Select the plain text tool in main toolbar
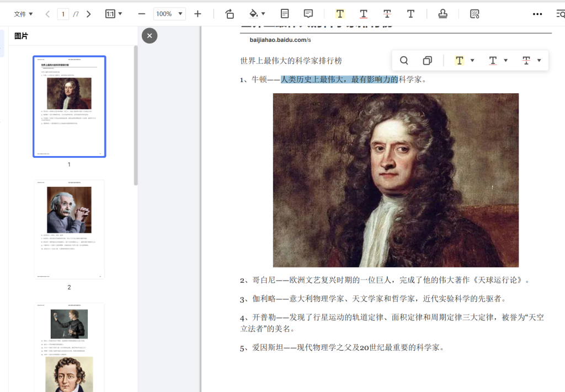Screen dimensions: 565x392 click(x=411, y=14)
